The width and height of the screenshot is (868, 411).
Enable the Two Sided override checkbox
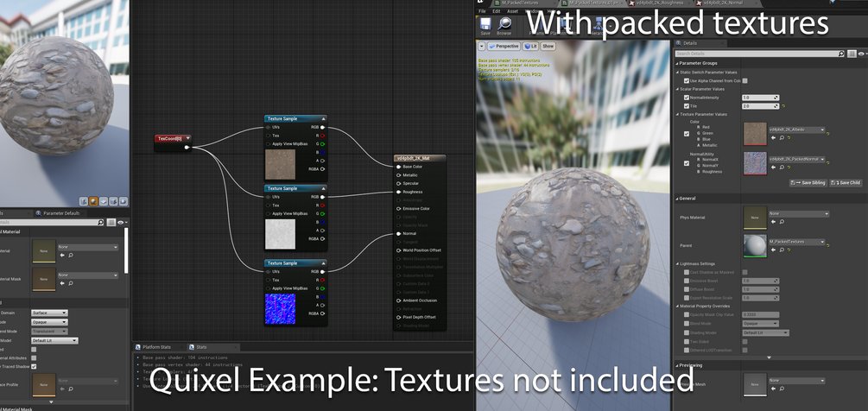(687, 342)
